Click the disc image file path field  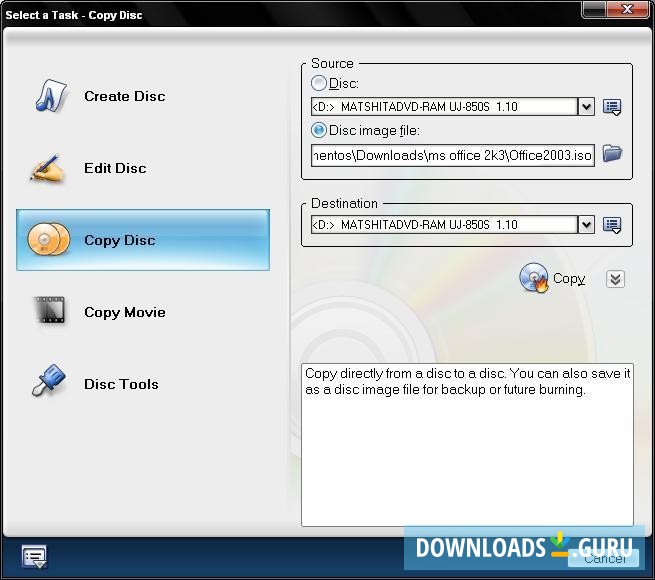453,155
